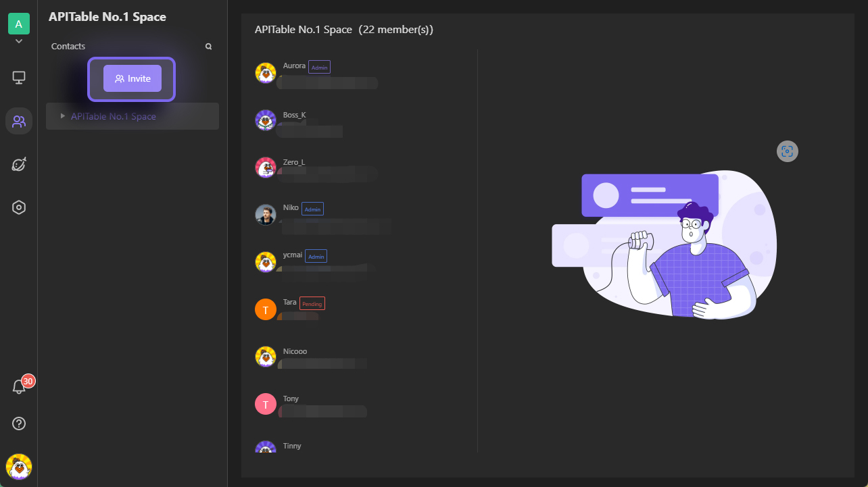Click member name ycmai
The width and height of the screenshot is (868, 487).
(293, 255)
